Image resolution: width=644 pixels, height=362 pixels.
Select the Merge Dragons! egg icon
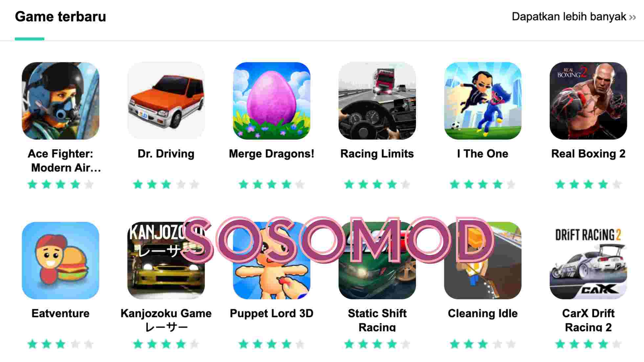[272, 101]
